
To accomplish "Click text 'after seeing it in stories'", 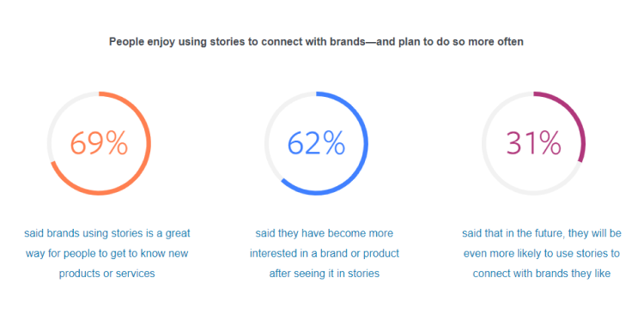I will (x=324, y=274).
